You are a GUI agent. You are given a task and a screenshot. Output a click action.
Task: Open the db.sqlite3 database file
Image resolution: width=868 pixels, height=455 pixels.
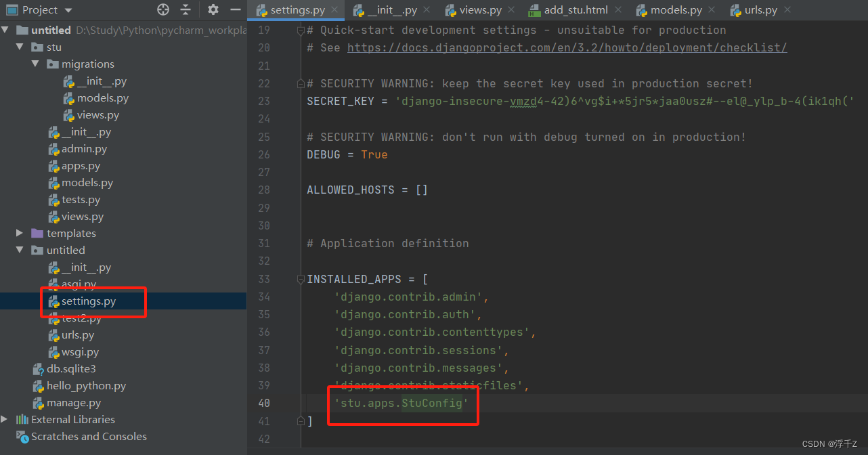pos(71,368)
